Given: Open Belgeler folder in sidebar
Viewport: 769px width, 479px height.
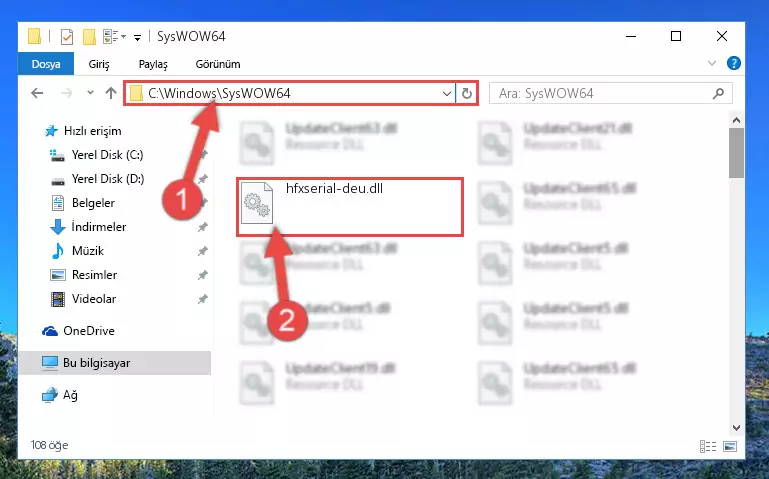Looking at the screenshot, I should coord(93,203).
